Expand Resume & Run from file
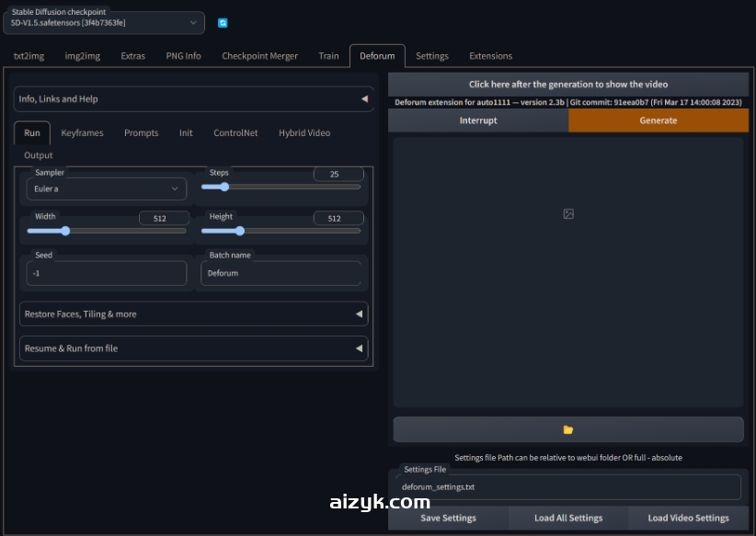The width and height of the screenshot is (756, 536). pos(193,348)
